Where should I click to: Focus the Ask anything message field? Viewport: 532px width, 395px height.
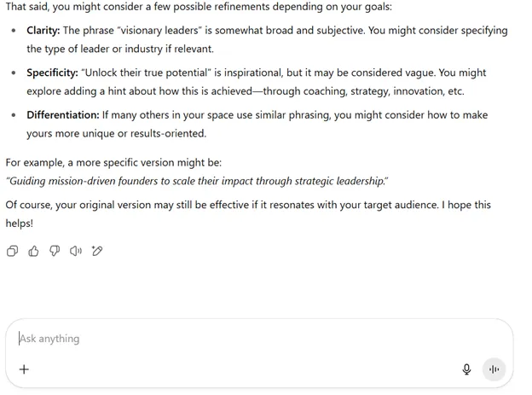(x=238, y=339)
